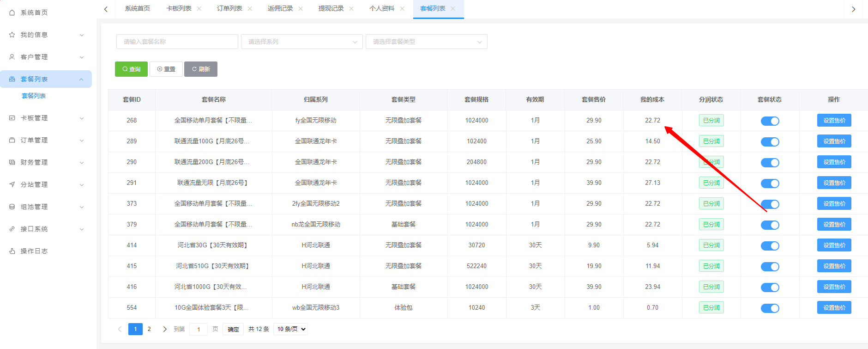Toggle package status for ID 268

(770, 121)
